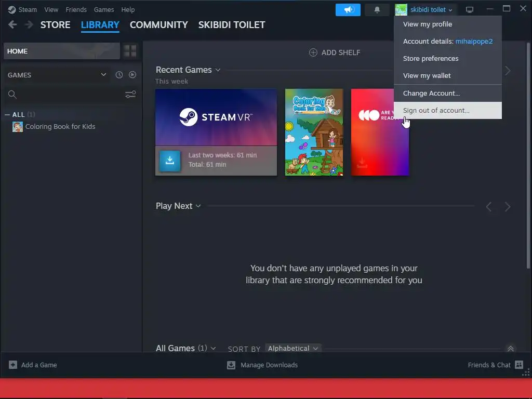Click the Manage Downloads label
Viewport: 532px width, 399px height.
coord(269,365)
